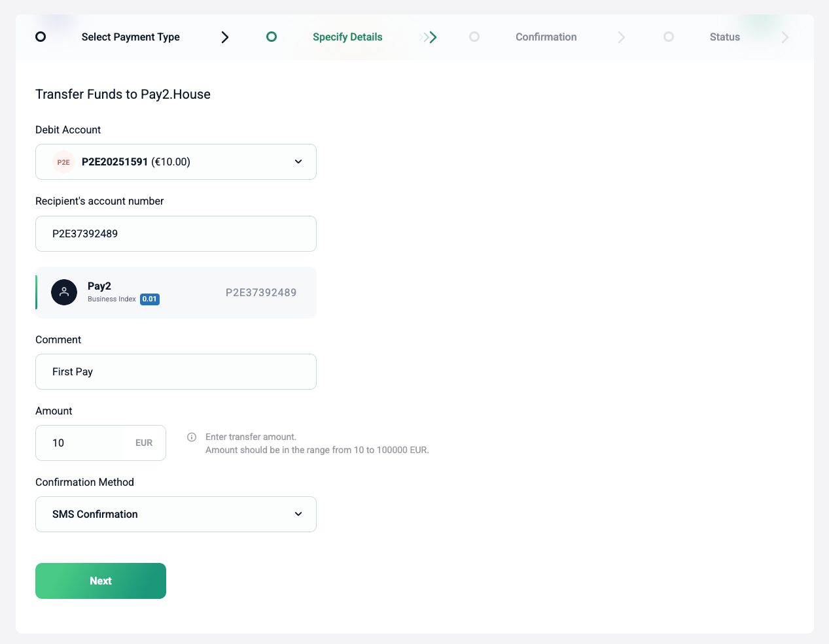Click double chevron after Specify Details
The image size is (829, 644).
[x=429, y=37]
